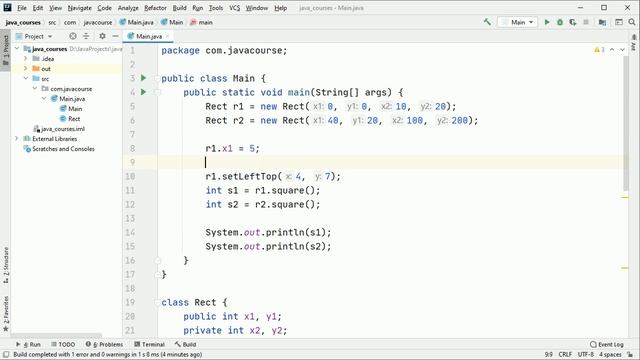Image resolution: width=640 pixels, height=360 pixels.
Task: Collapse the com.javacourse package
Action: pos(35,89)
